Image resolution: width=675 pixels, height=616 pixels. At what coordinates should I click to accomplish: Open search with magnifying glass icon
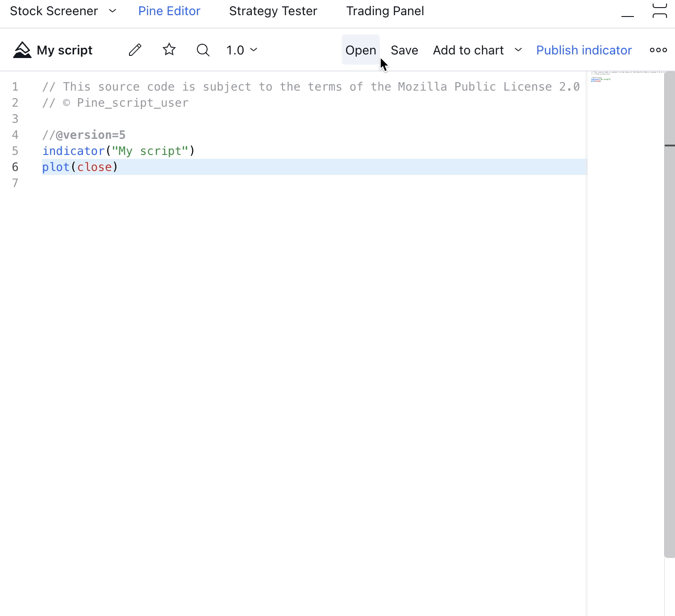click(203, 50)
